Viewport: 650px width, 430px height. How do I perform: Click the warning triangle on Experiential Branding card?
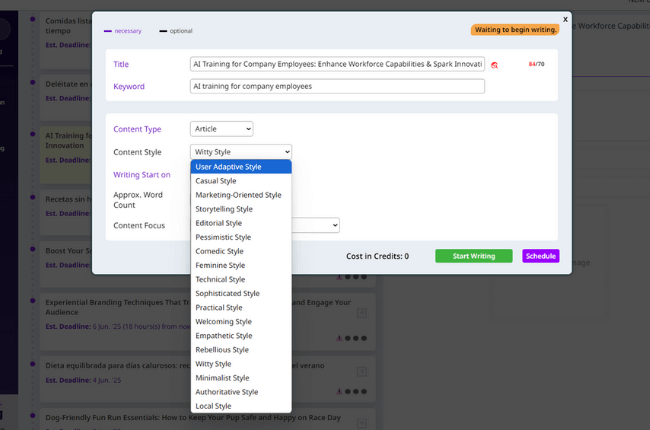(340, 338)
